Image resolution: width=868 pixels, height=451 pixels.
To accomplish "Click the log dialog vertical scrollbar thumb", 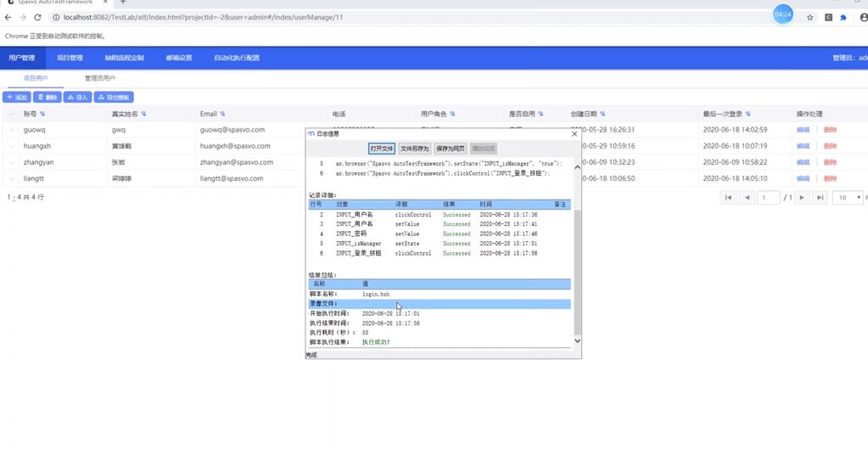I will (577, 272).
